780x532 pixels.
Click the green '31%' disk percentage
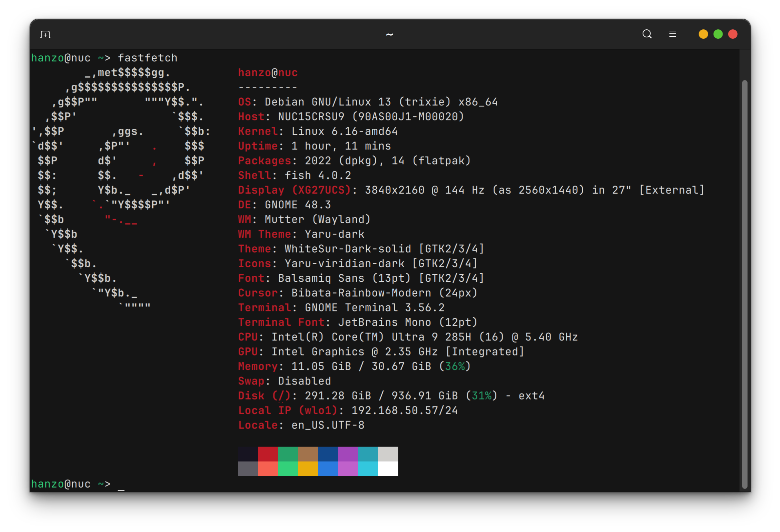(x=481, y=396)
